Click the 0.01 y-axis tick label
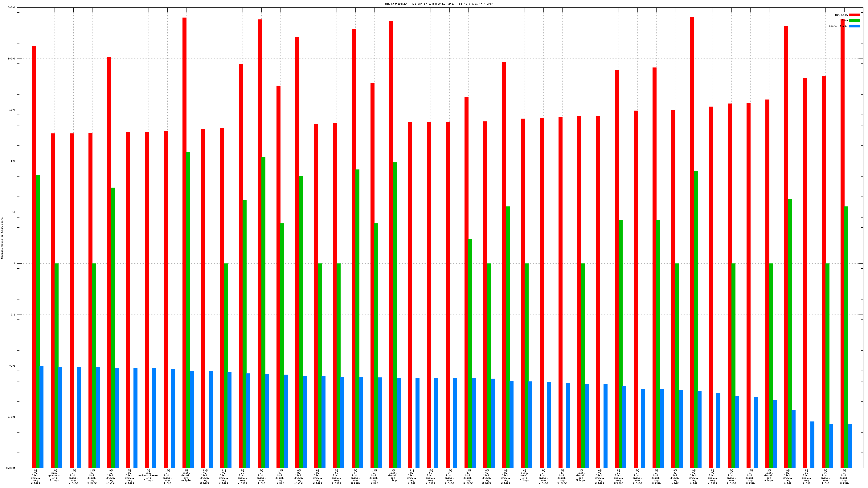The image size is (868, 488). (12, 366)
